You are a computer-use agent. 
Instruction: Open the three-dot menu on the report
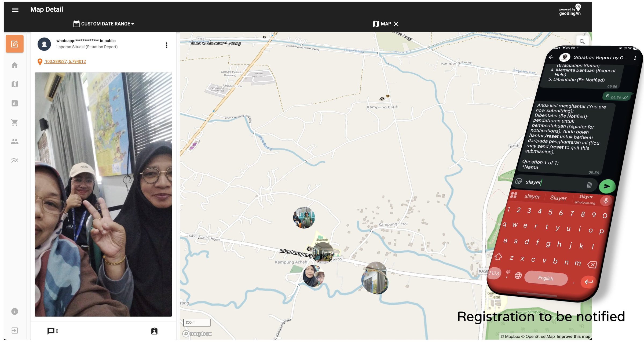tap(167, 45)
